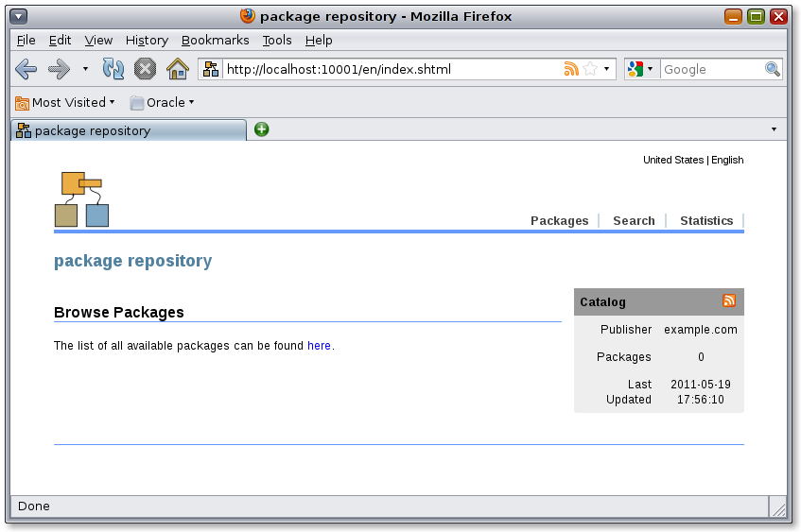Open the search engine selector dropdown
This screenshot has height=532, width=801.
pos(640,69)
